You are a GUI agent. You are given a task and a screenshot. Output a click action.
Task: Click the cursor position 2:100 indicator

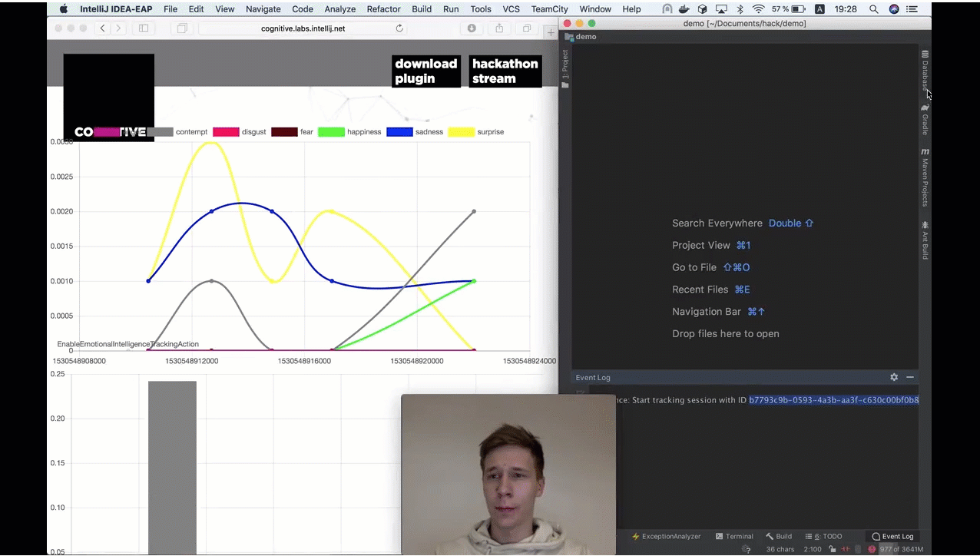(x=813, y=549)
